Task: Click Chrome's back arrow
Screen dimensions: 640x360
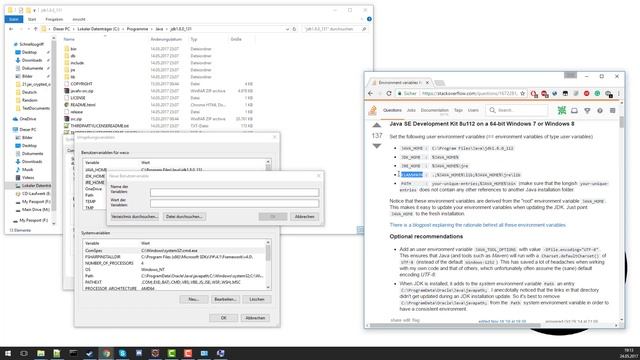Action: (371, 93)
